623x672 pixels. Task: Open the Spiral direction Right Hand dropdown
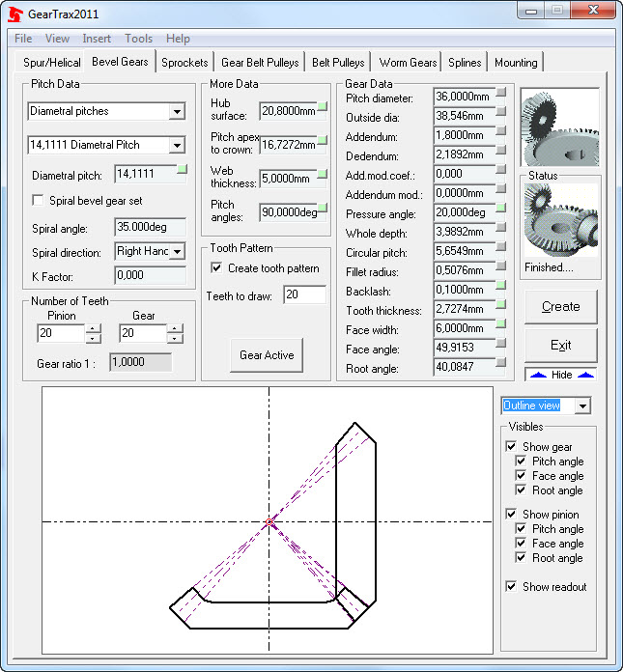[x=177, y=251]
